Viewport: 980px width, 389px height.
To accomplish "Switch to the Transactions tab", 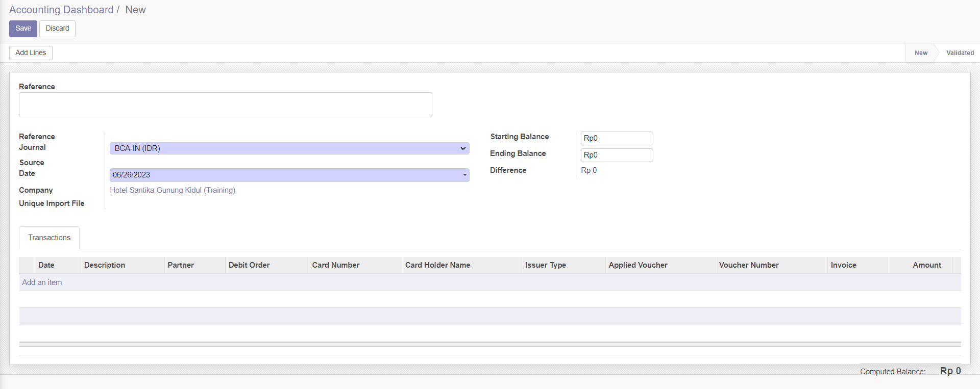I will 49,238.
